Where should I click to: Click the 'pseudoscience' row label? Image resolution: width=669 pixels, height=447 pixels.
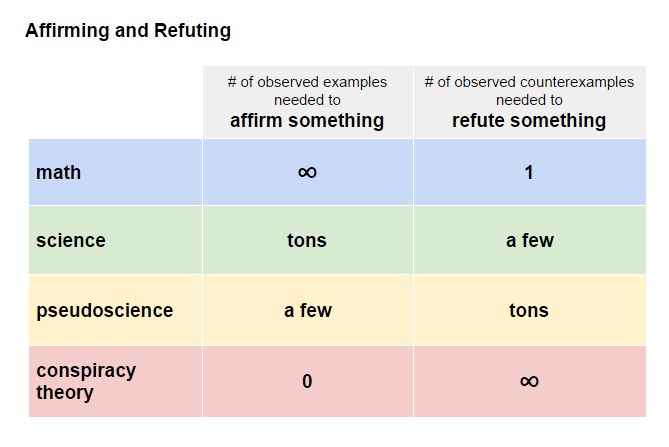coord(105,311)
